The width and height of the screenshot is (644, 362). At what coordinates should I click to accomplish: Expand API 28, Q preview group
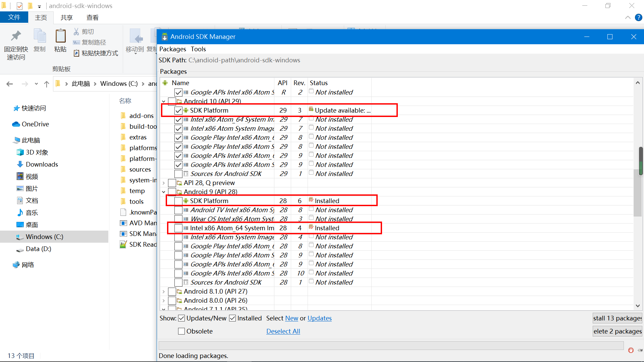[x=164, y=183]
